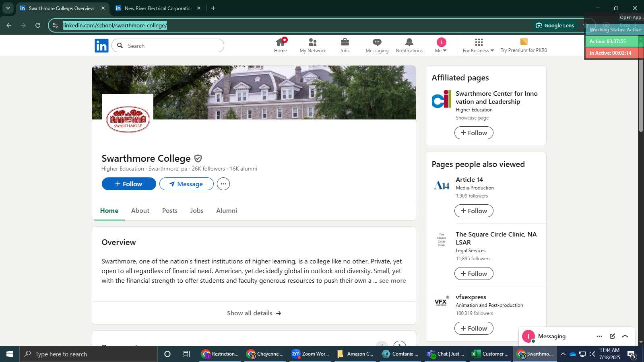
Task: Open vfxexpress page link
Action: (x=471, y=297)
